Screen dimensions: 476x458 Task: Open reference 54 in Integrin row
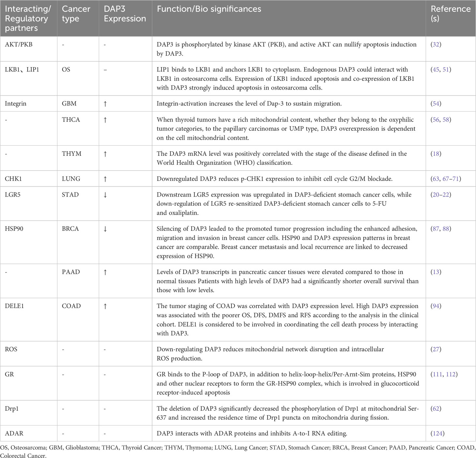point(436,104)
